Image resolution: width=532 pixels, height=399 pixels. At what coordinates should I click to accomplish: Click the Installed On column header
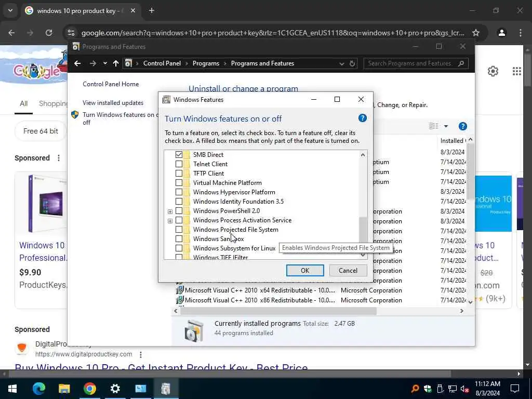453,140
